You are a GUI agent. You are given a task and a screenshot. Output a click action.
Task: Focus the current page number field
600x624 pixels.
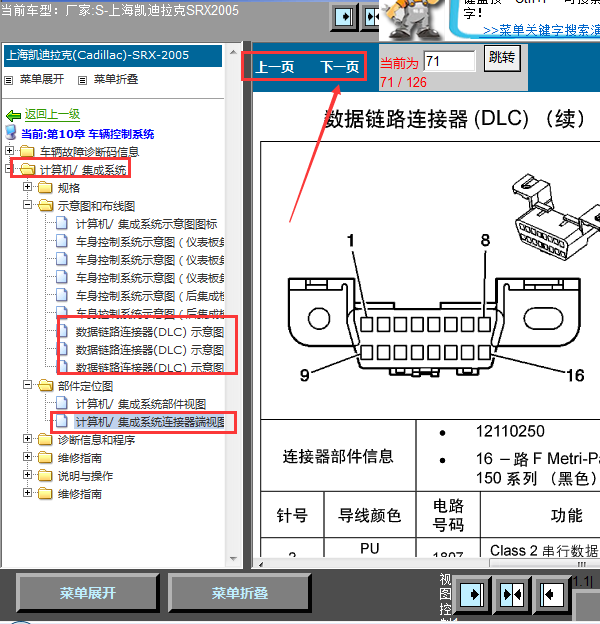(x=449, y=61)
